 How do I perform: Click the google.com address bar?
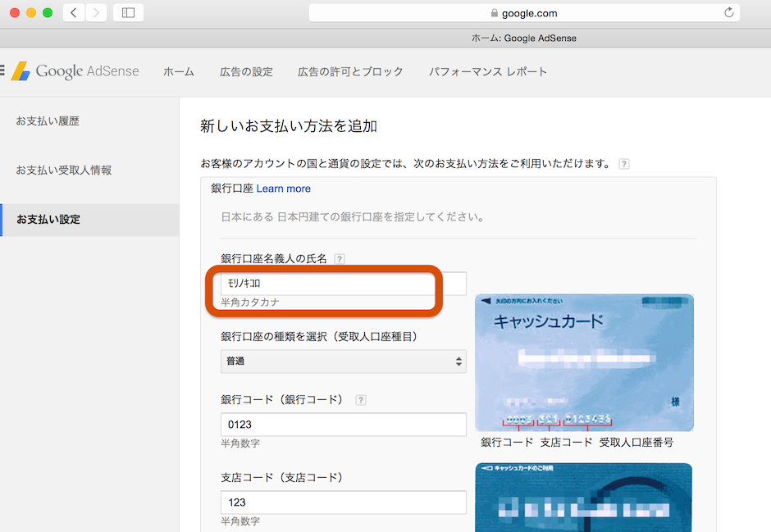pos(524,13)
